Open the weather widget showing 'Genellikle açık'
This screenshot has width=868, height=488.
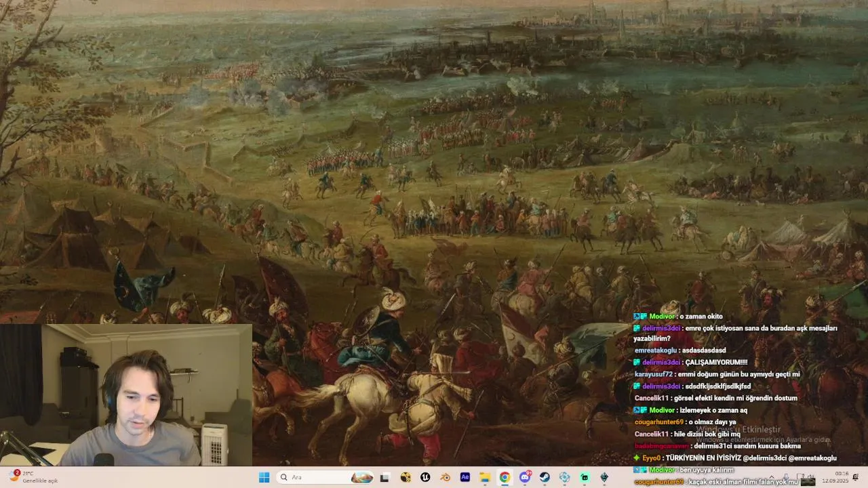pos(34,477)
